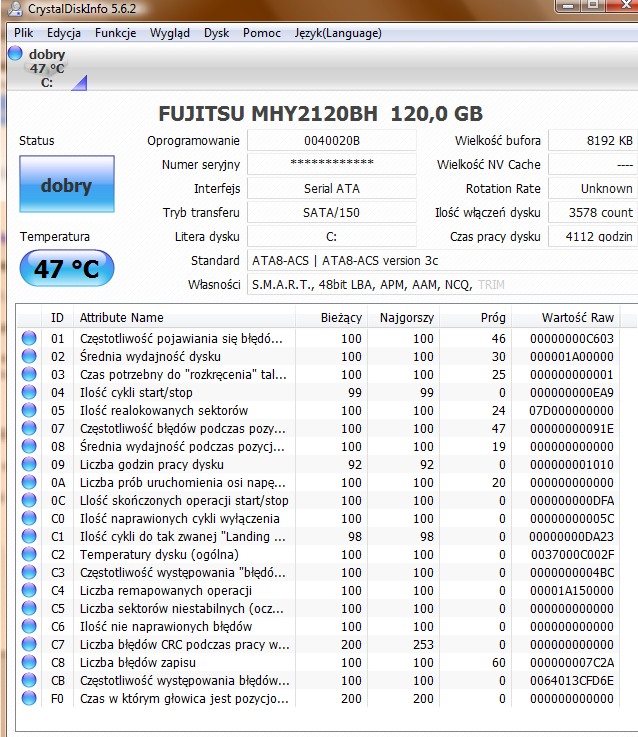638x737 pixels.
Task: Click the Litera dysku field C:
Action: 332,236
